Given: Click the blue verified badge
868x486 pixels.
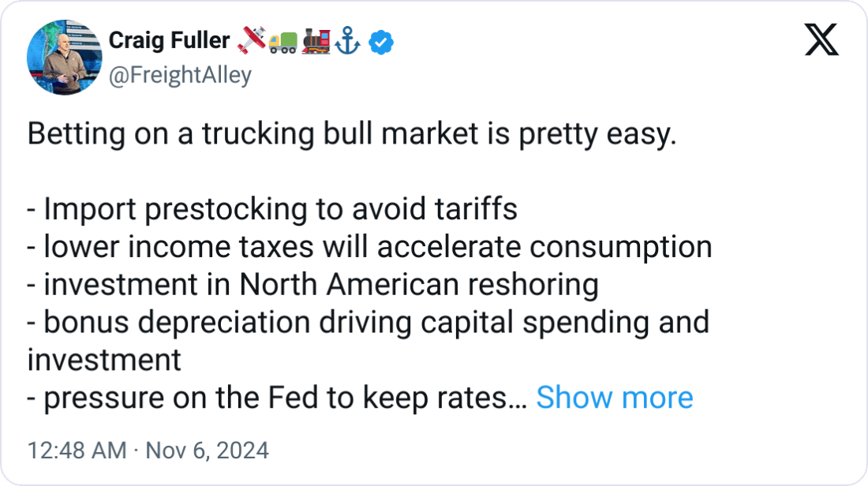Looking at the screenshot, I should click(382, 41).
